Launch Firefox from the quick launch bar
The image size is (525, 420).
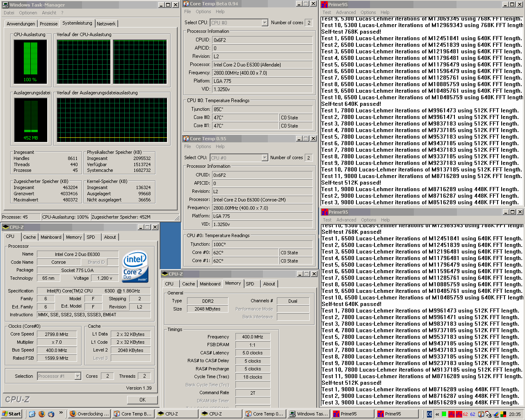tap(41, 414)
